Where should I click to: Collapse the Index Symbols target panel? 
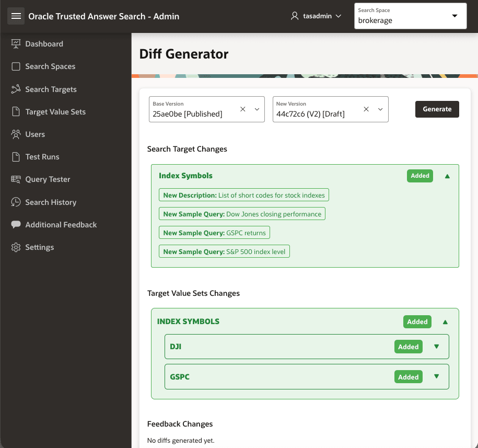coord(447,176)
